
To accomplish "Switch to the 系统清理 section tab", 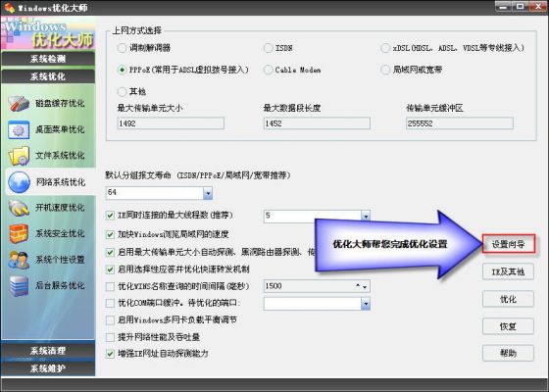I will point(48,351).
